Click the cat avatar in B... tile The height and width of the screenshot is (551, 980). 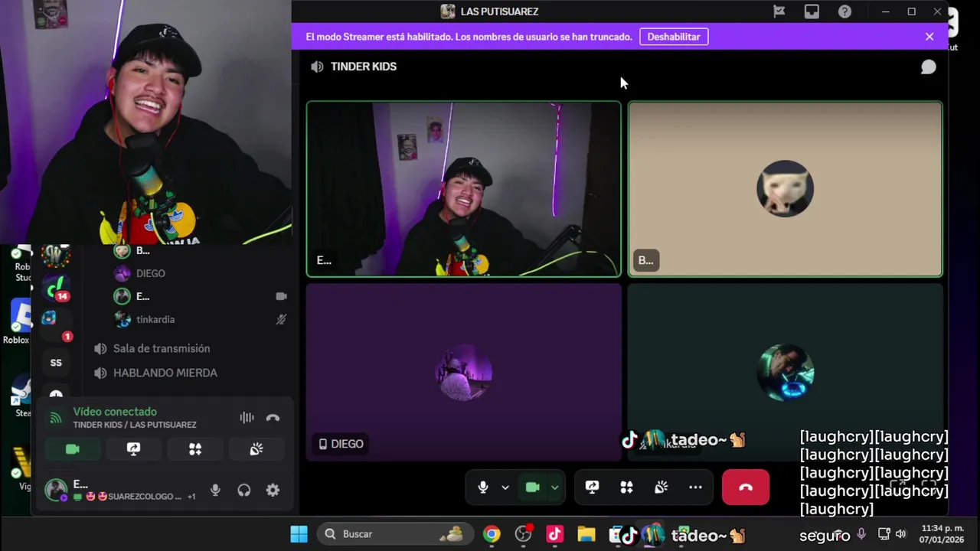[786, 189]
